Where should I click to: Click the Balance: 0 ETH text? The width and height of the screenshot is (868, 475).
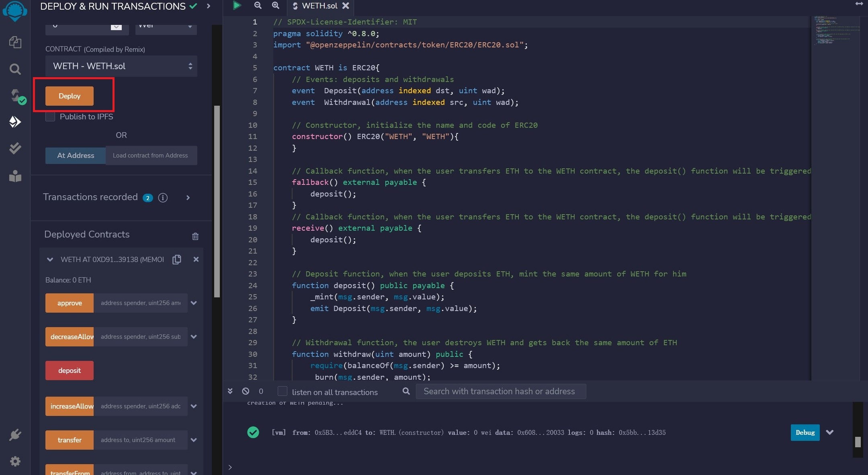(x=68, y=280)
